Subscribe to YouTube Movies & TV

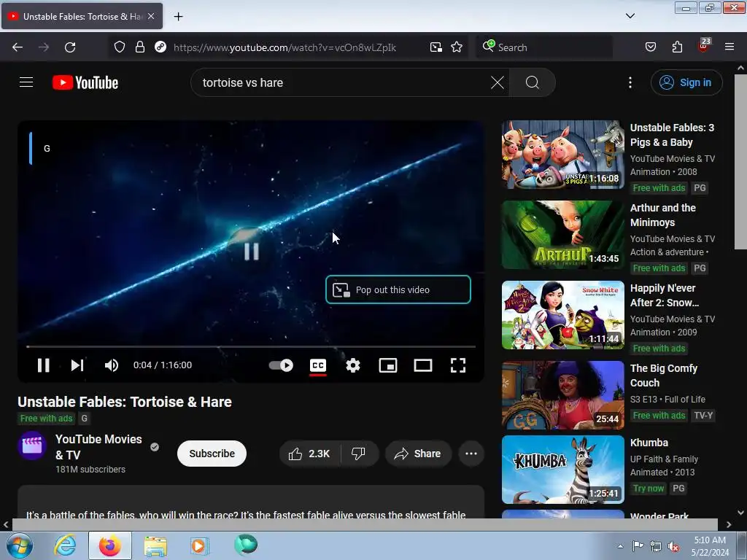[212, 454]
